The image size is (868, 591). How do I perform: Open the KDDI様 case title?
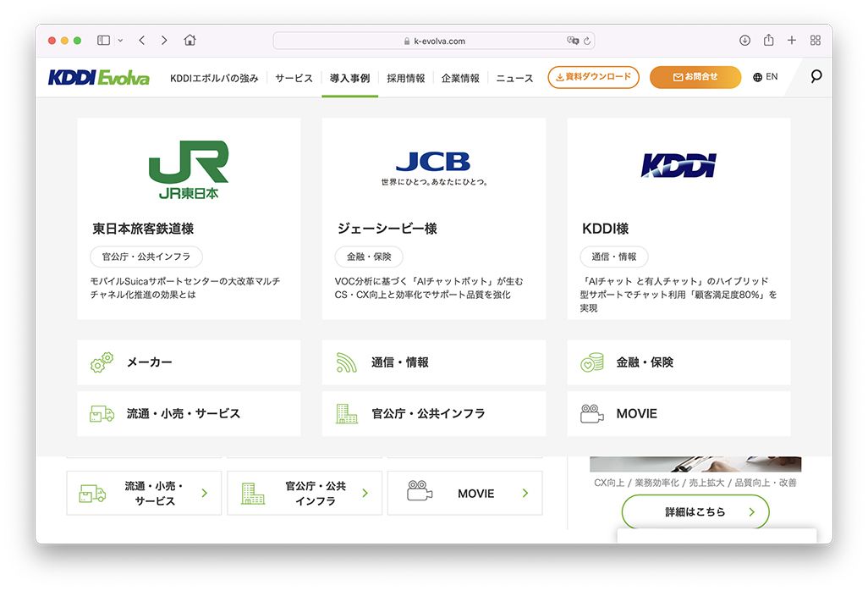pos(605,229)
